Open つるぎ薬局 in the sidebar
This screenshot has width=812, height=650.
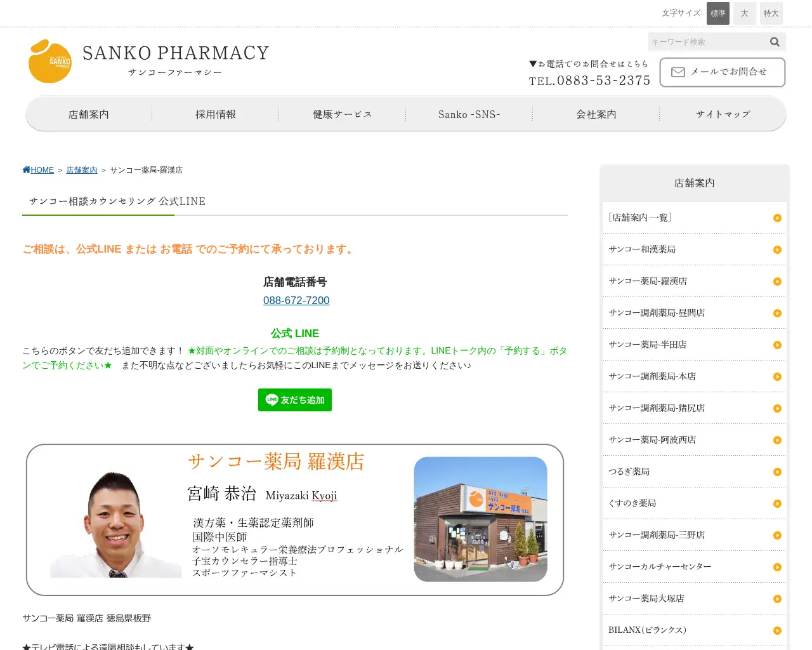coord(695,472)
